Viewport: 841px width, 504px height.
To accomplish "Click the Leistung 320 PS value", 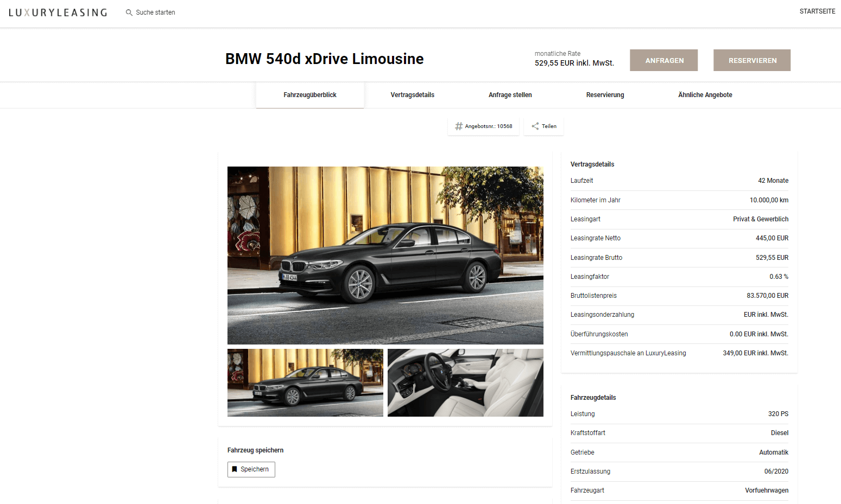I will [779, 414].
